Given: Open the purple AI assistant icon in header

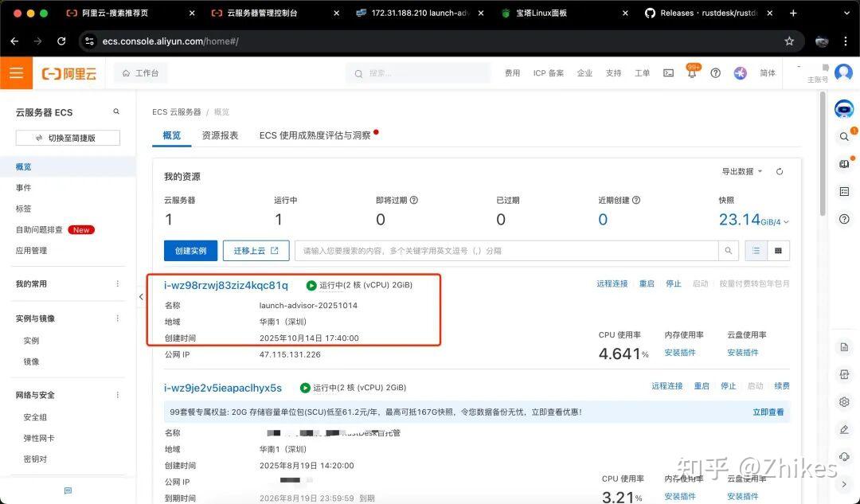Looking at the screenshot, I should point(741,73).
